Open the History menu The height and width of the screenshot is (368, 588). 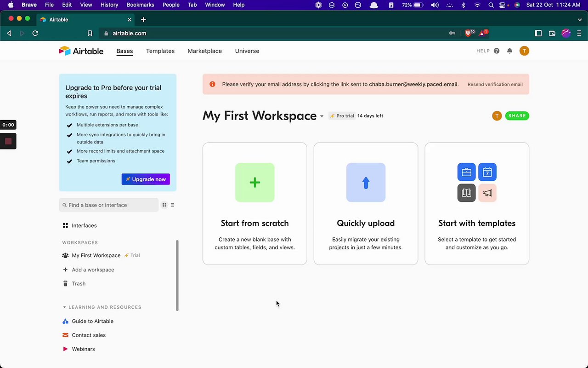pyautogui.click(x=109, y=5)
